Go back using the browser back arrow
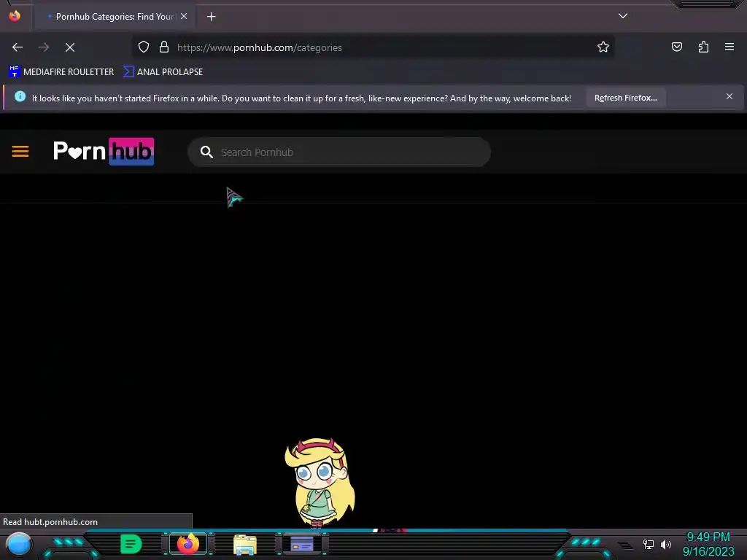The height and width of the screenshot is (560, 747). click(18, 47)
